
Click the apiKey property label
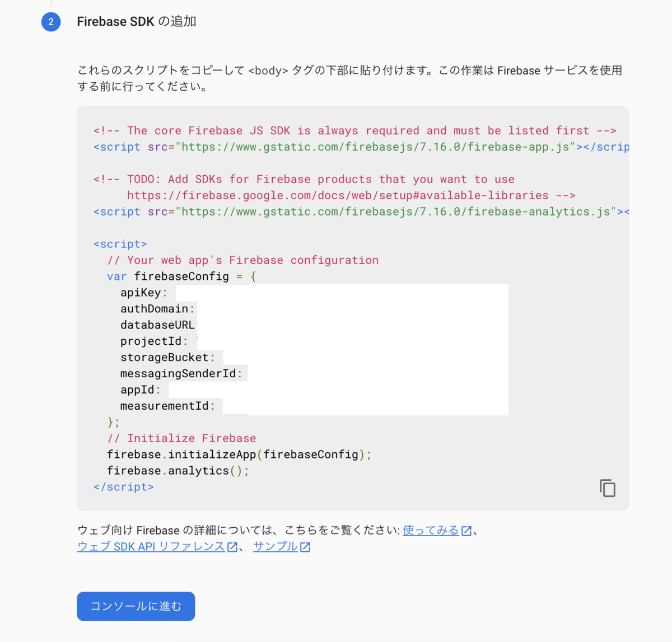143,293
